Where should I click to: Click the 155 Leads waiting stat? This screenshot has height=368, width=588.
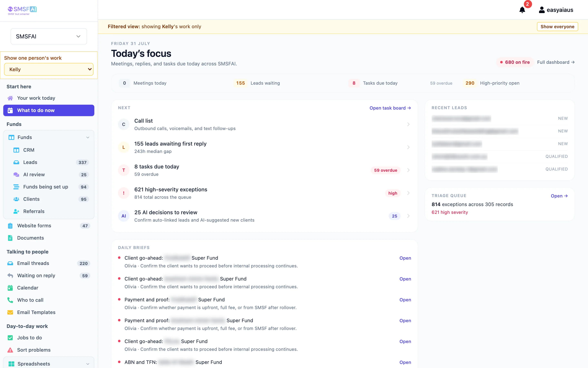257,83
